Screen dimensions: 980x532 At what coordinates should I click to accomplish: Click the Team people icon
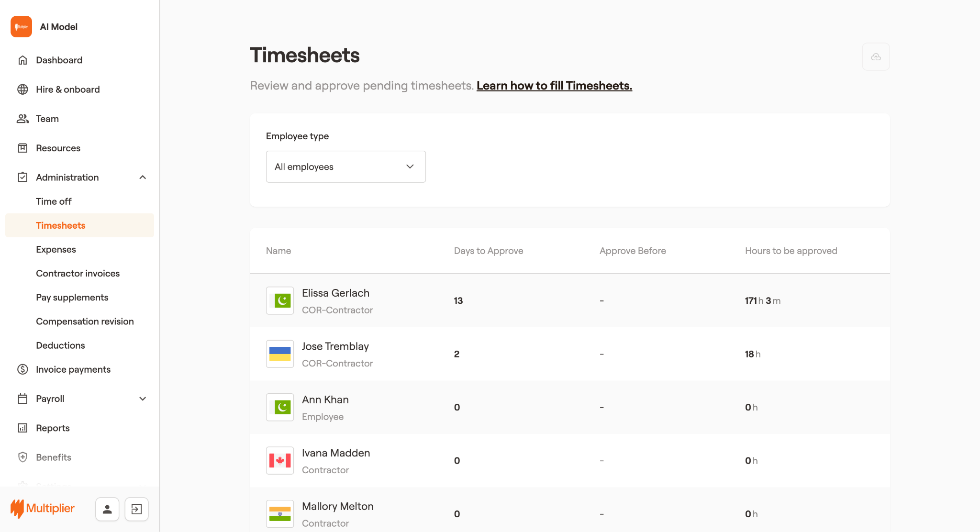pyautogui.click(x=22, y=119)
